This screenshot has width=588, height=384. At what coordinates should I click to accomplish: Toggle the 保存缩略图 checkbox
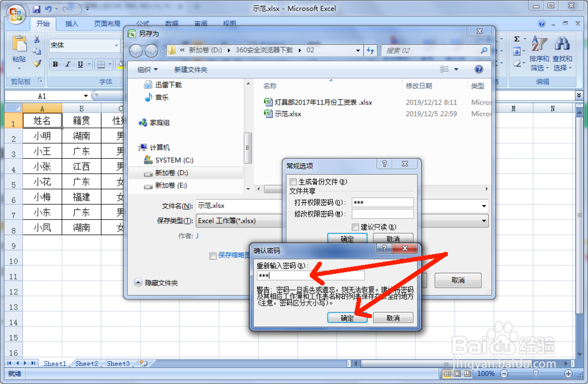213,255
